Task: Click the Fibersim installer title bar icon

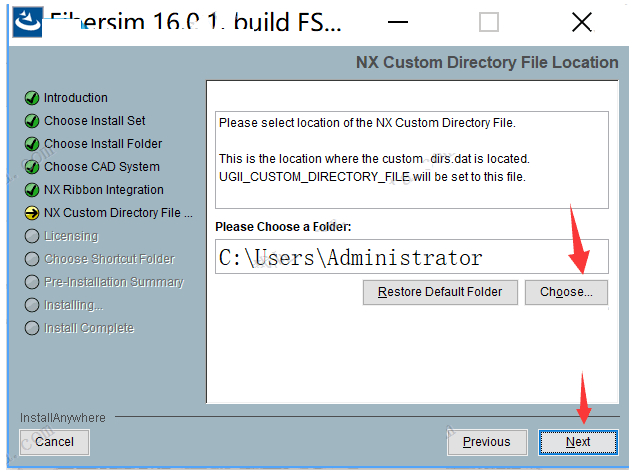Action: (x=29, y=22)
